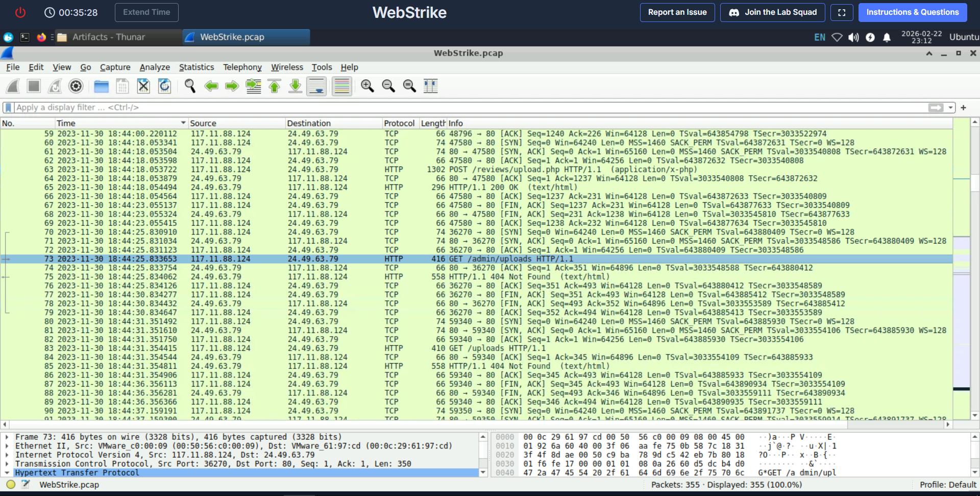Open the Analyze menu
Image resolution: width=980 pixels, height=496 pixels.
[155, 67]
